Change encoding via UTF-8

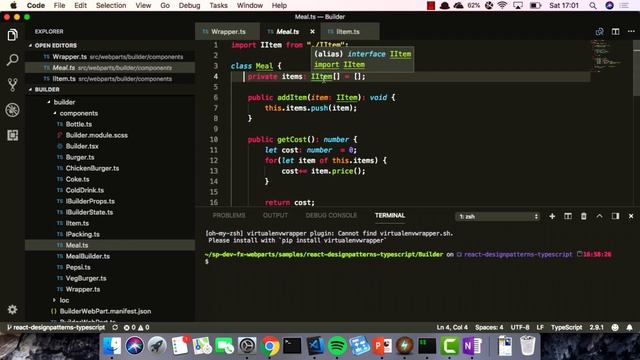point(520,327)
